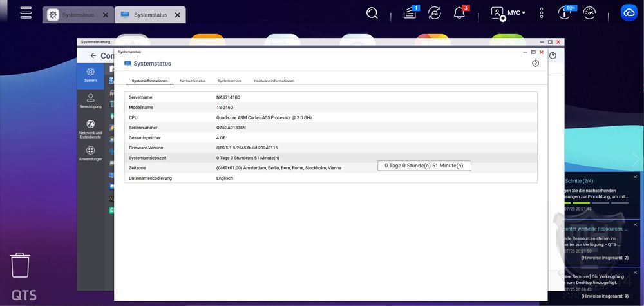Click the Firmware-Version row label
644x306 pixels.
144,148
